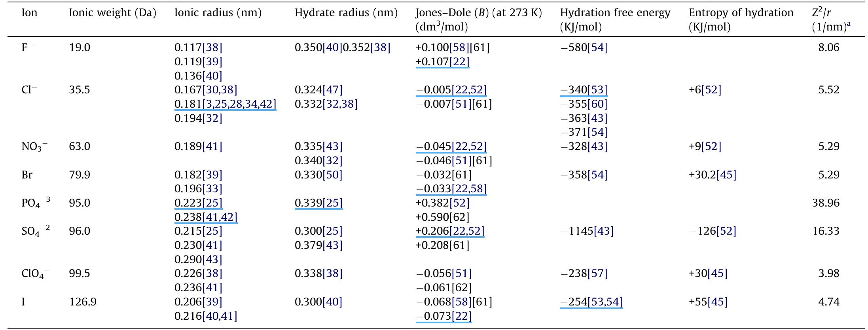Click reference [39] next to ionic radius 0.119

pos(212,62)
